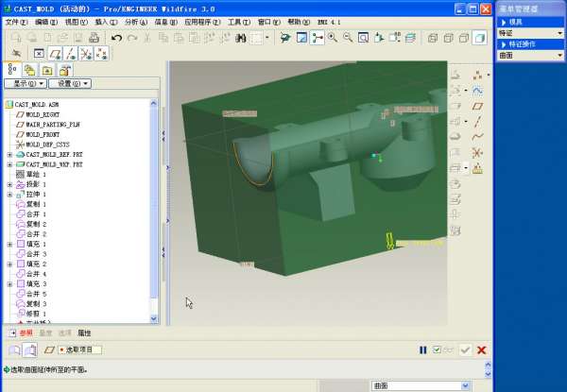The image size is (567, 392).
Task: Select the Hidden Line display icon
Action: 448,38
